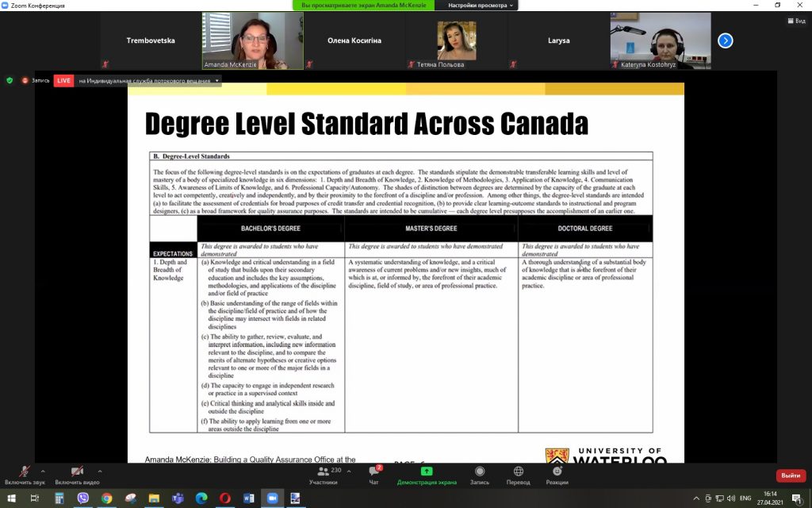Click the EXPECTATIONS row label

click(173, 253)
